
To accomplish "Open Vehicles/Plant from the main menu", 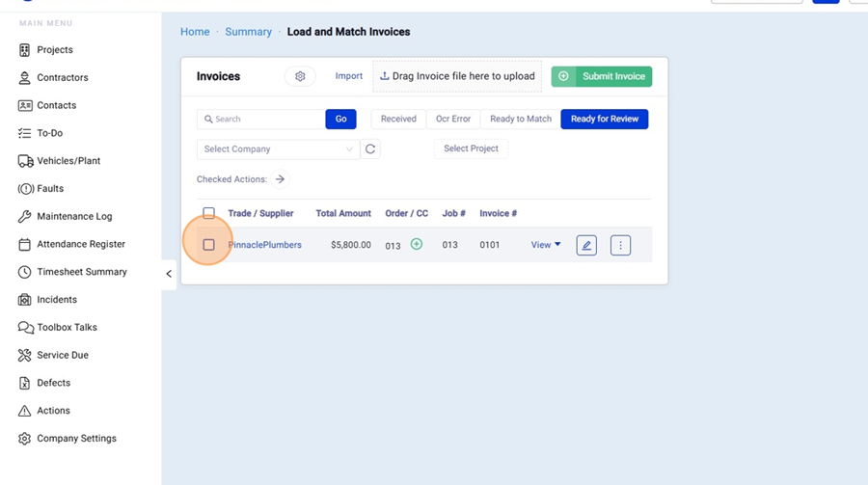I will pyautogui.click(x=68, y=161).
